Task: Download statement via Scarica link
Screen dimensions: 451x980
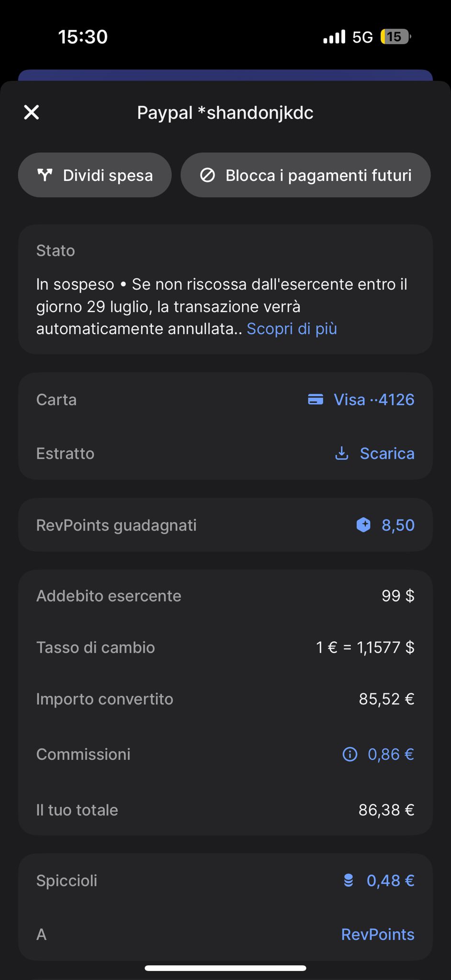Action: pos(387,453)
